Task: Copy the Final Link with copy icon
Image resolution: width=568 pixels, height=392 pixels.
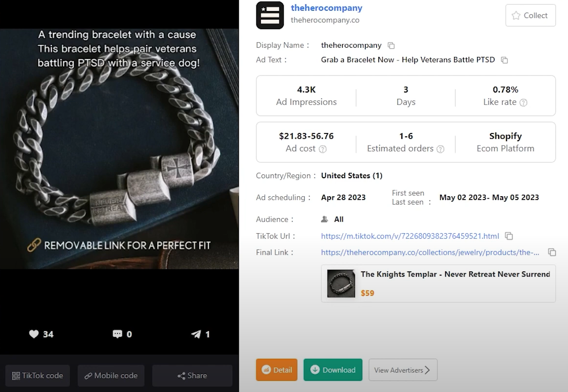Action: 552,252
